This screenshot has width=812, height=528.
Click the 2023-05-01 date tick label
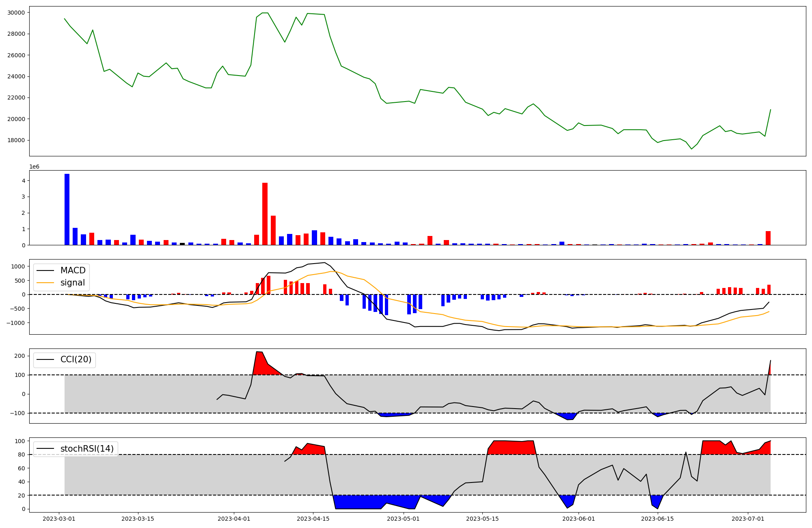404,519
